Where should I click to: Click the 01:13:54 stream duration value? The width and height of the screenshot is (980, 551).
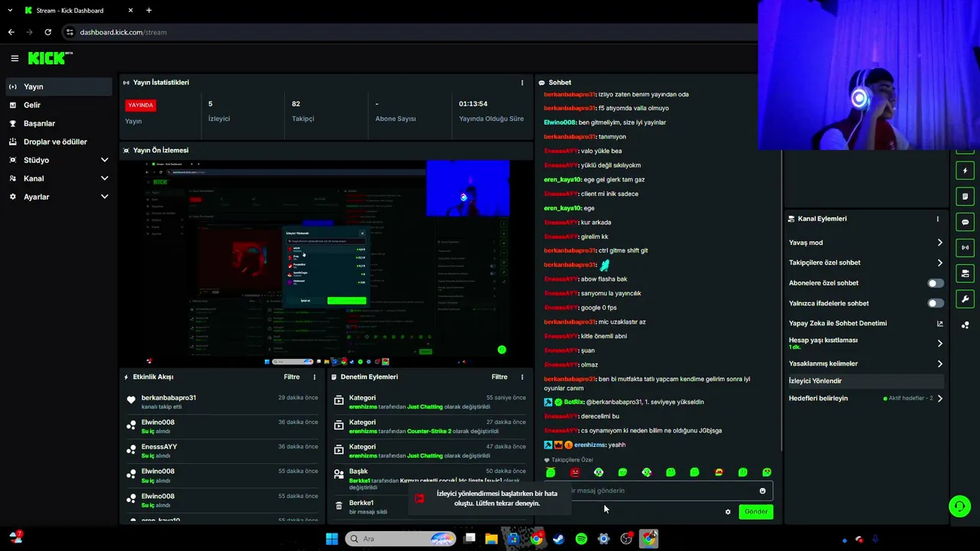(x=473, y=104)
